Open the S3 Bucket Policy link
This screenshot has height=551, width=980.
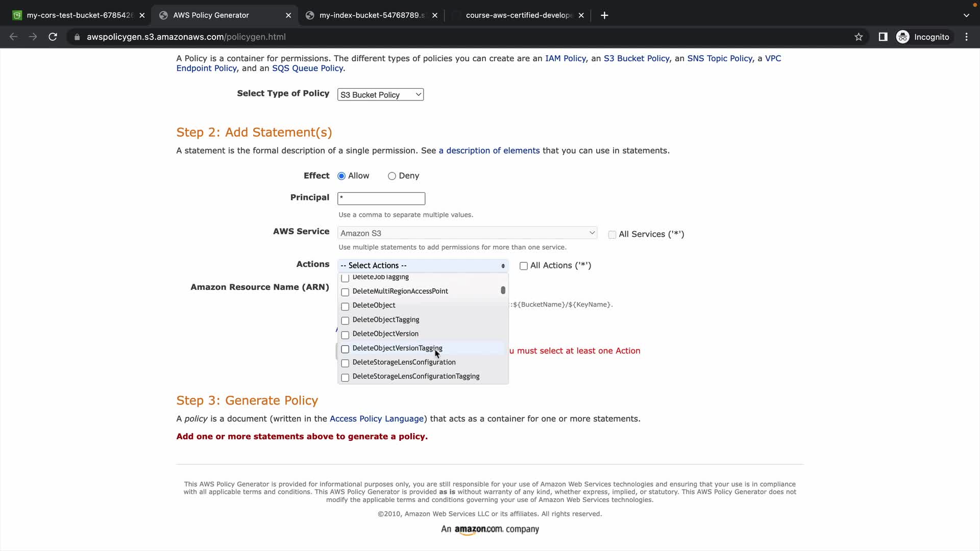tap(636, 58)
